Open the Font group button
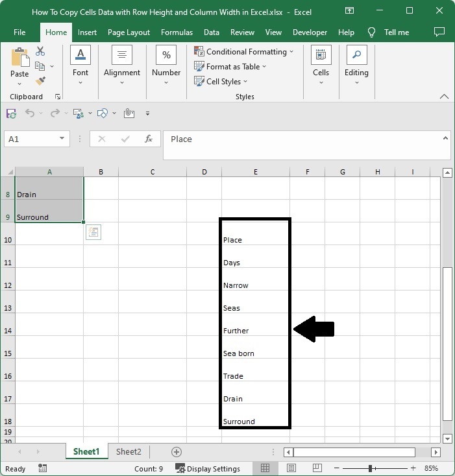Image resolution: width=455 pixels, height=476 pixels. pos(80,65)
